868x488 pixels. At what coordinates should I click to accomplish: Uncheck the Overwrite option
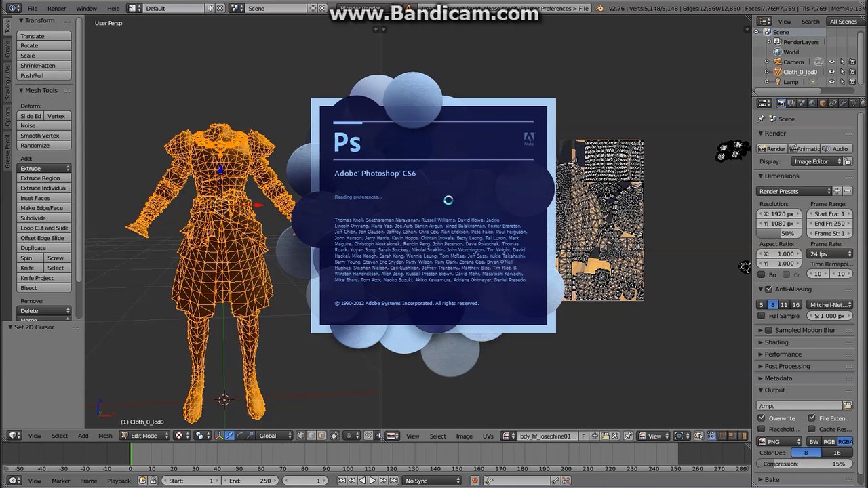[x=762, y=418]
